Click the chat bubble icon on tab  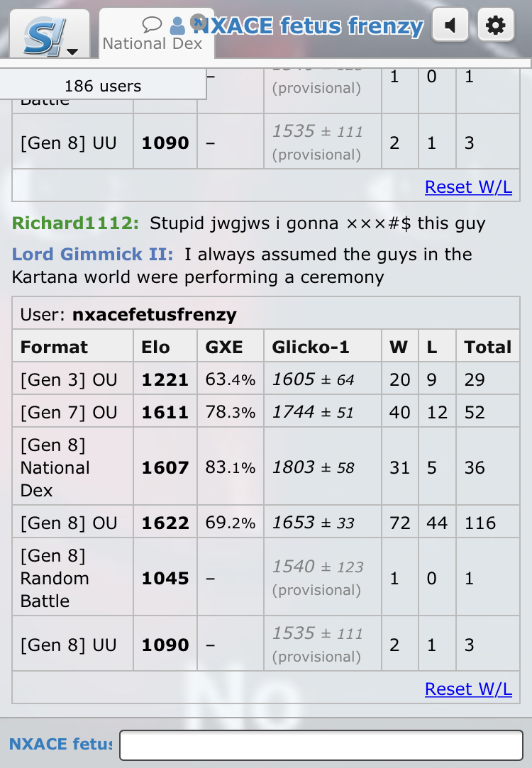pyautogui.click(x=152, y=25)
